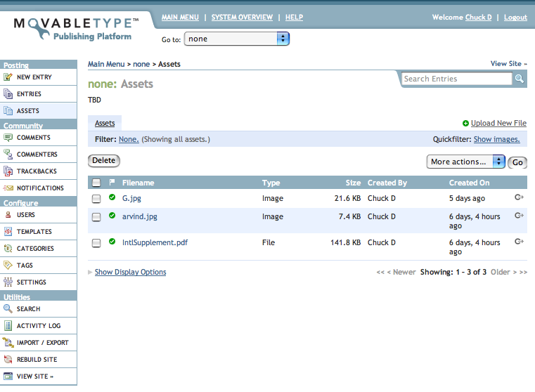Click the Logout link
The height and width of the screenshot is (392, 535).
coord(515,18)
